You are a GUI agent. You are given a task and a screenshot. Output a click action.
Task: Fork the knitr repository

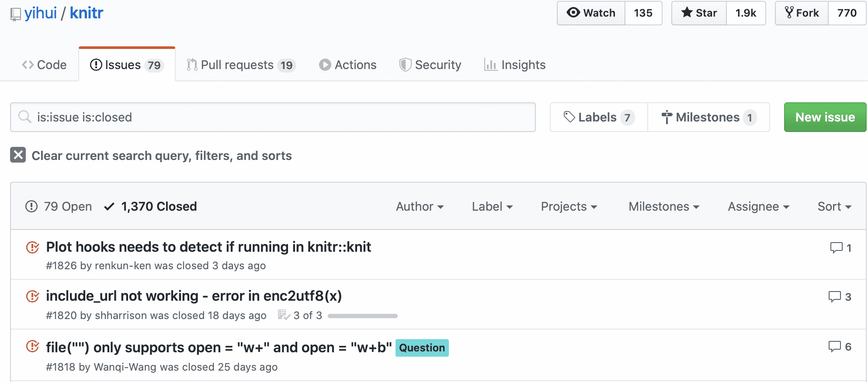point(802,13)
